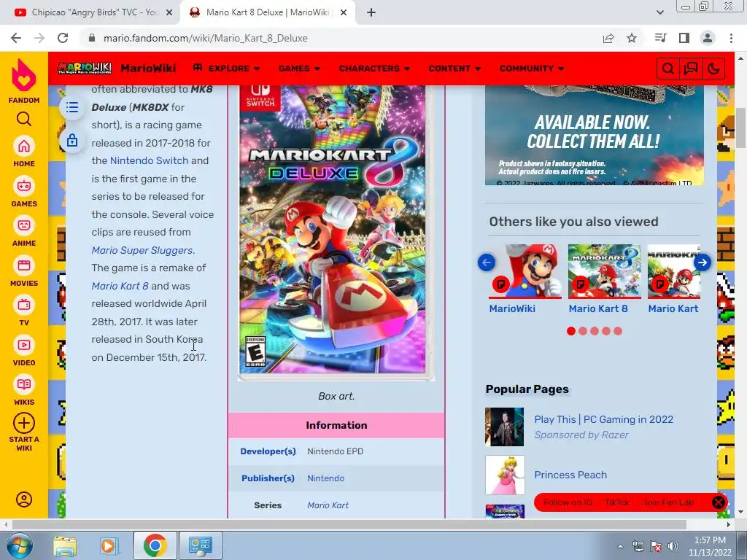Open Chrome tab search chevron

[659, 12]
